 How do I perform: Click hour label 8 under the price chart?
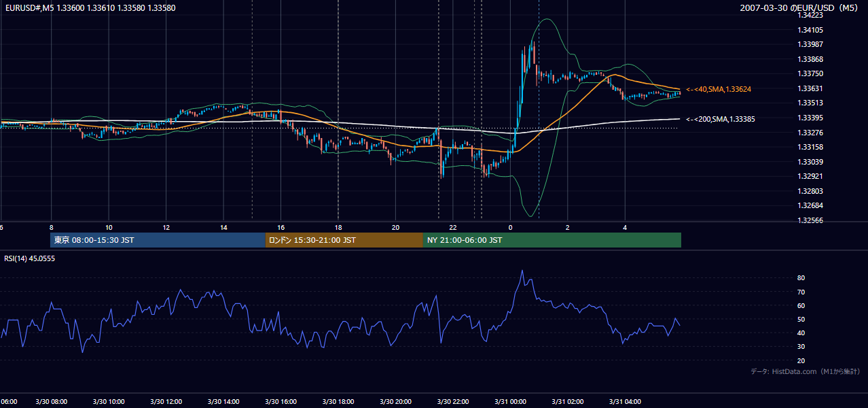click(51, 228)
